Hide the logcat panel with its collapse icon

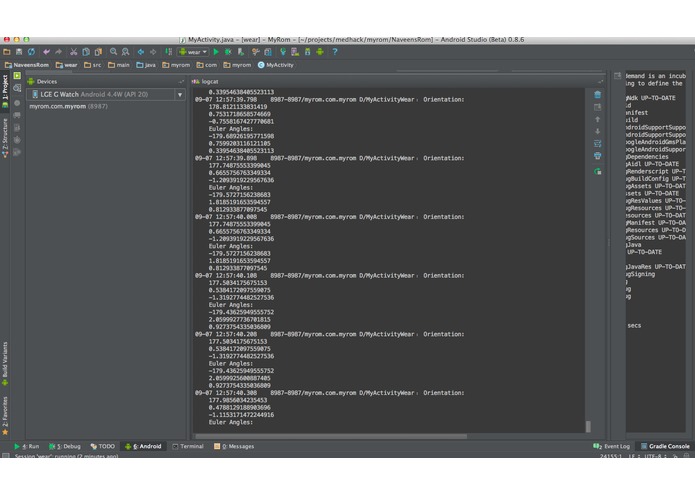point(600,82)
